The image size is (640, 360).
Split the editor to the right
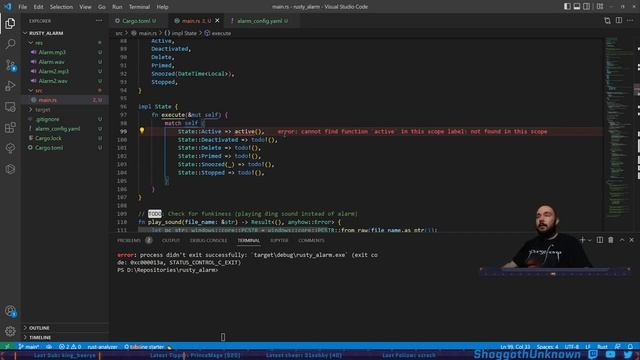(619, 20)
